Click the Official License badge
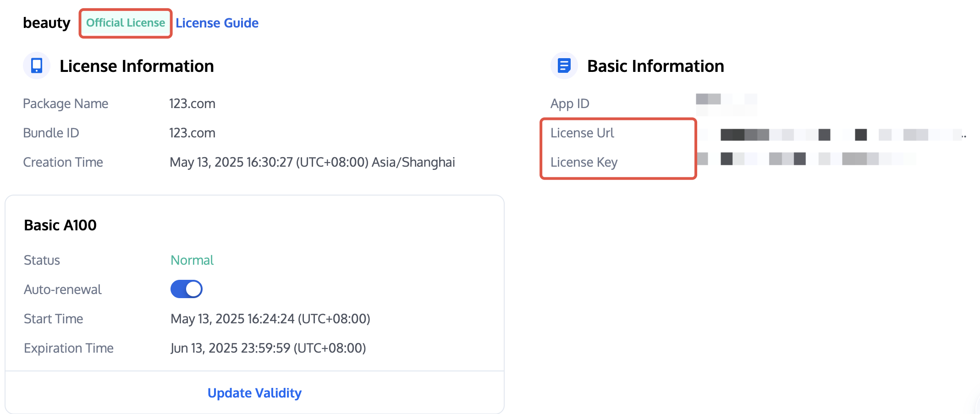This screenshot has height=414, width=980. click(x=126, y=23)
